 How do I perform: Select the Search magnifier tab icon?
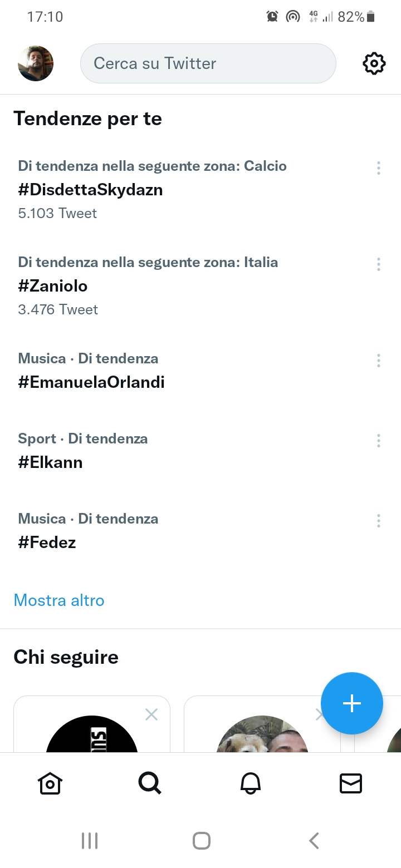click(150, 783)
